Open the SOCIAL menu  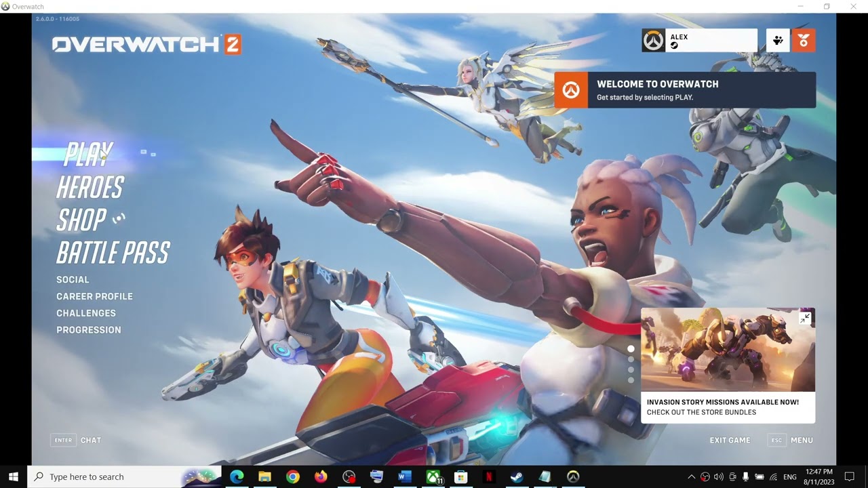(73, 279)
